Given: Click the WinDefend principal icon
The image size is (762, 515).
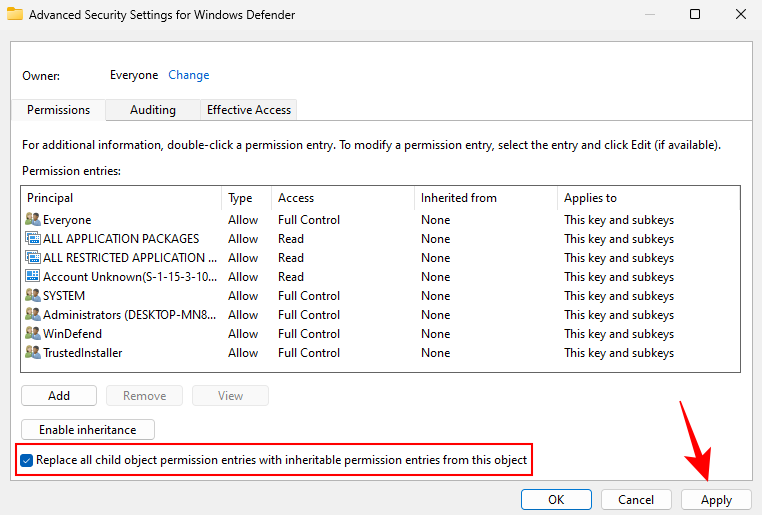Looking at the screenshot, I should (x=32, y=334).
